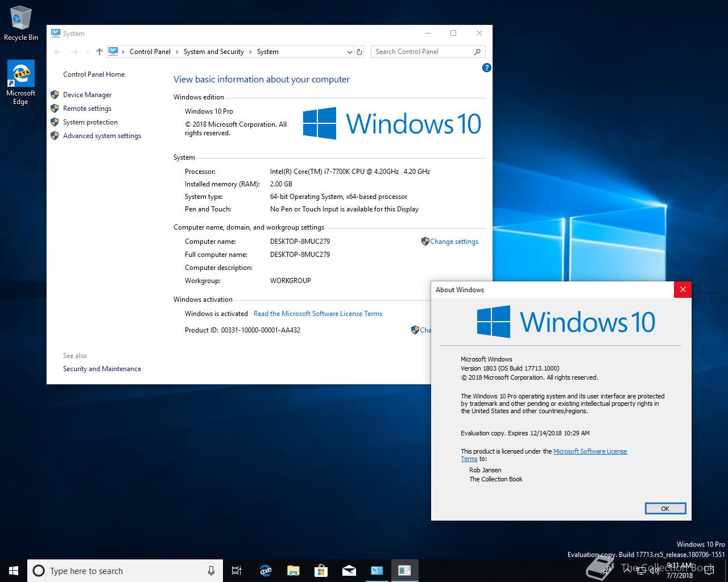Viewport: 728px width, 582px height.
Task: Click the Start button on taskbar
Action: click(x=14, y=571)
